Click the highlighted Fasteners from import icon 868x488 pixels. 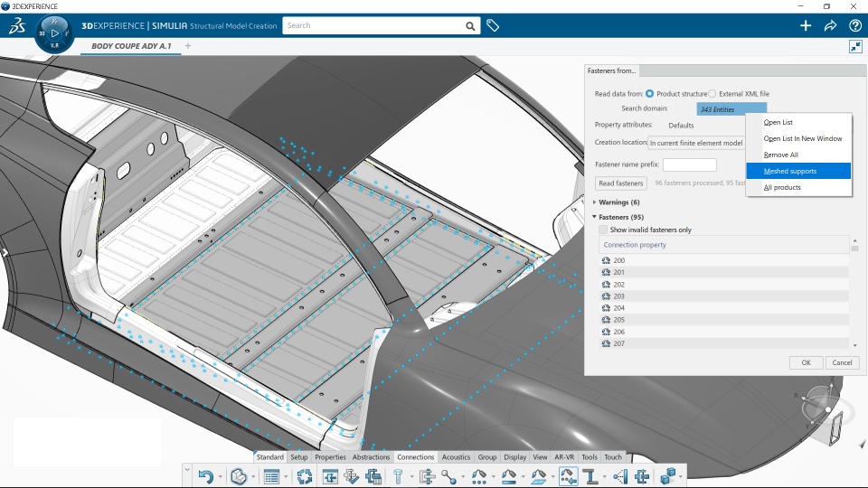568,476
